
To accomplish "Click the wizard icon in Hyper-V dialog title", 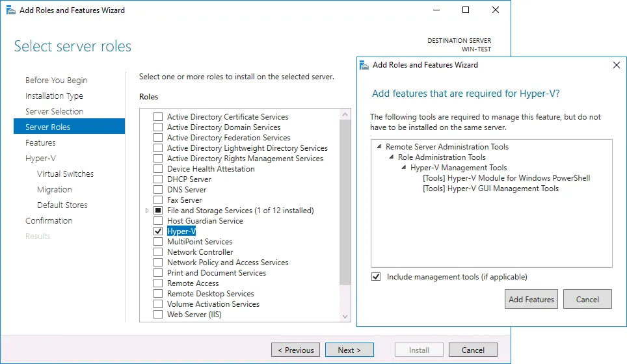I will [x=364, y=65].
